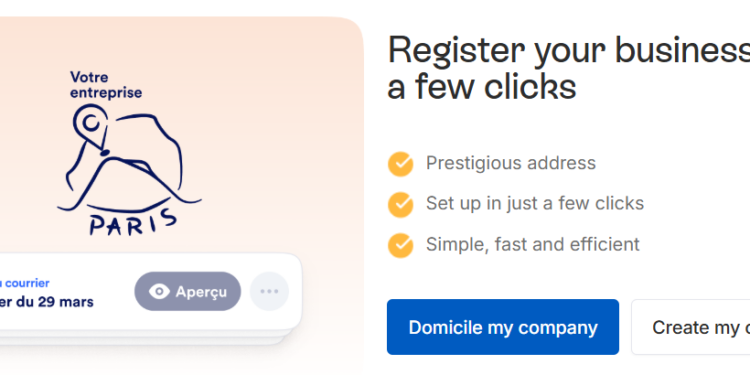The height and width of the screenshot is (375, 750).
Task: Open the three-dots more options button
Action: pyautogui.click(x=269, y=291)
